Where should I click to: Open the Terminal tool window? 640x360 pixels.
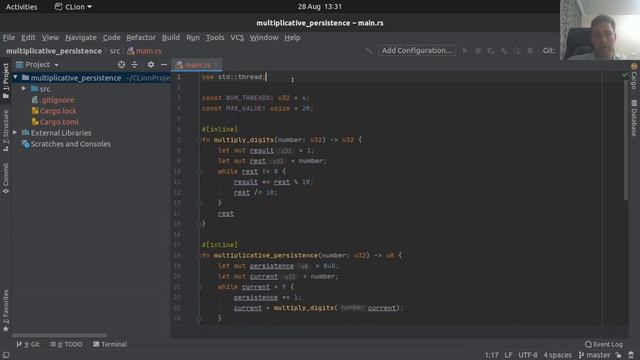coord(110,344)
